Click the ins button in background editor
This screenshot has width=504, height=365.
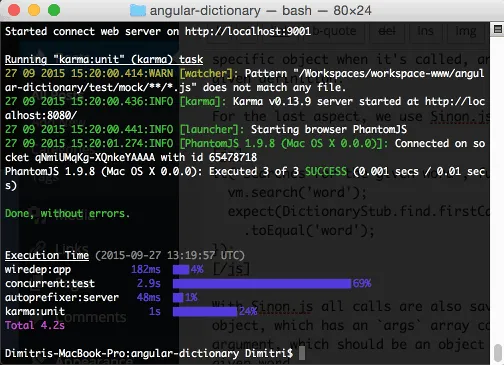[425, 31]
